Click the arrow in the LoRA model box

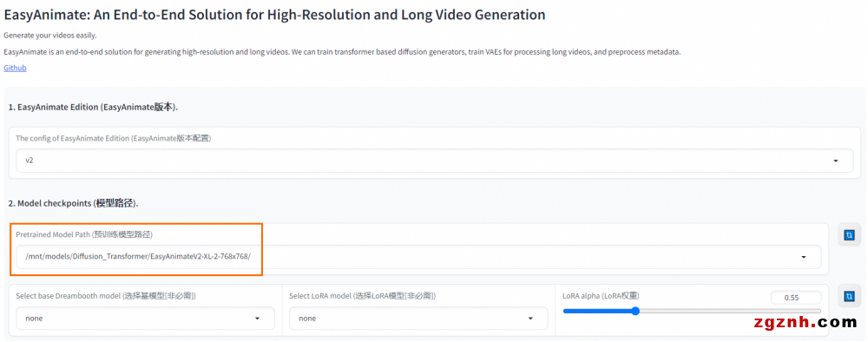[x=530, y=319]
